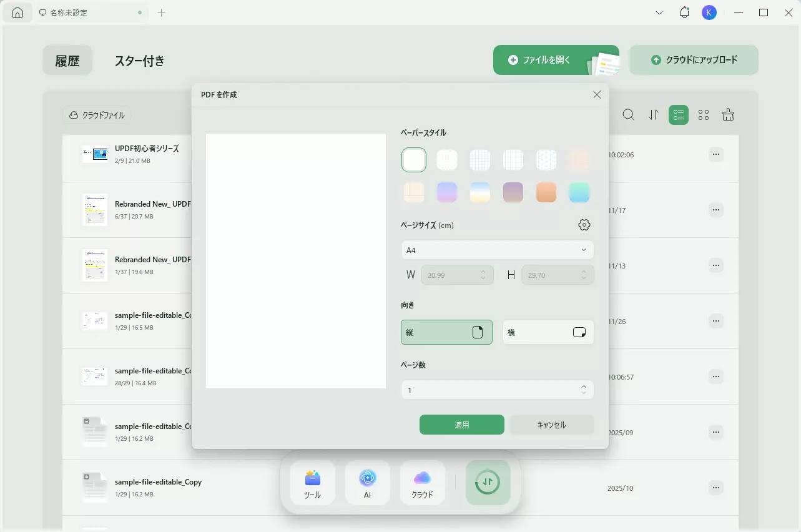Decrease page count with the down arrow
Image resolution: width=801 pixels, height=532 pixels.
click(x=584, y=393)
